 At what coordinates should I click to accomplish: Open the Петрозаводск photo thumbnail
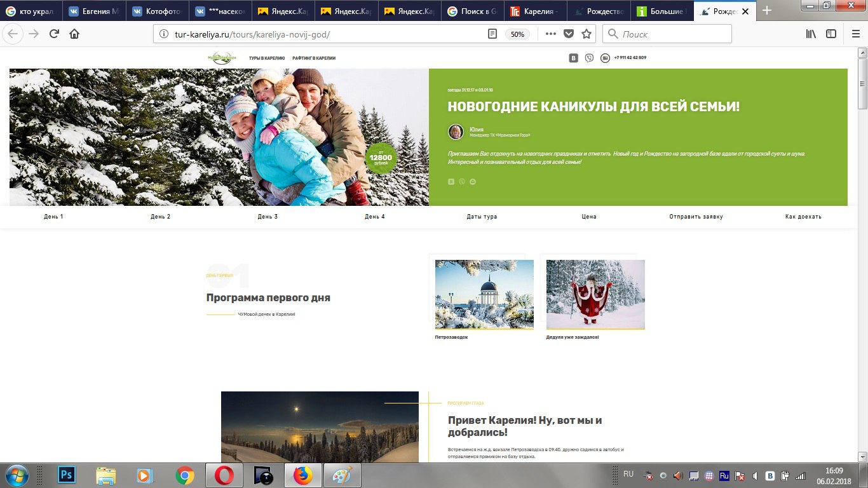click(x=484, y=294)
